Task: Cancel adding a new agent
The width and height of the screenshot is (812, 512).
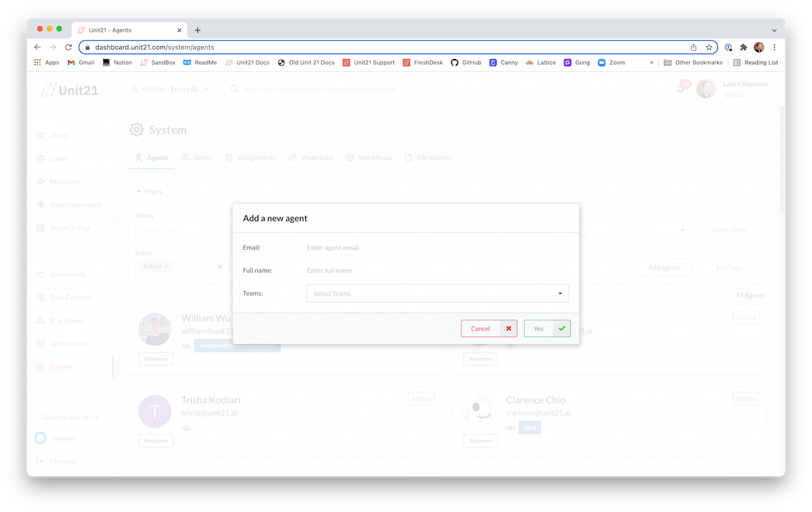Action: (x=489, y=328)
